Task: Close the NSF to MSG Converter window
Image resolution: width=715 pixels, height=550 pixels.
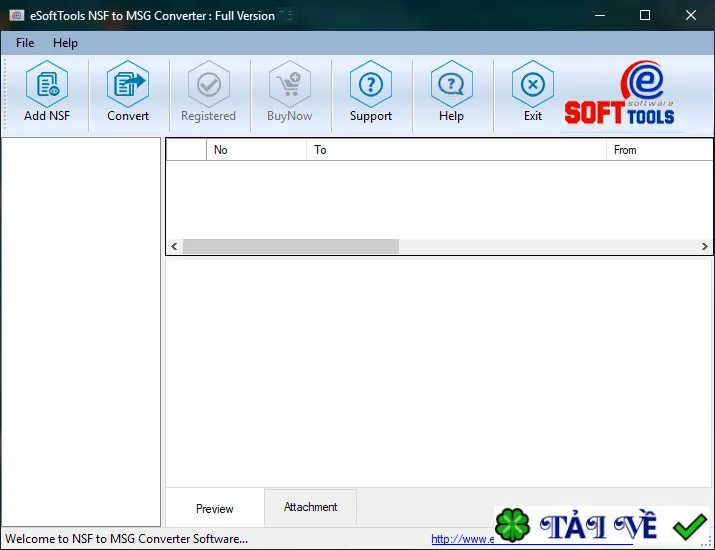Action: 691,16
